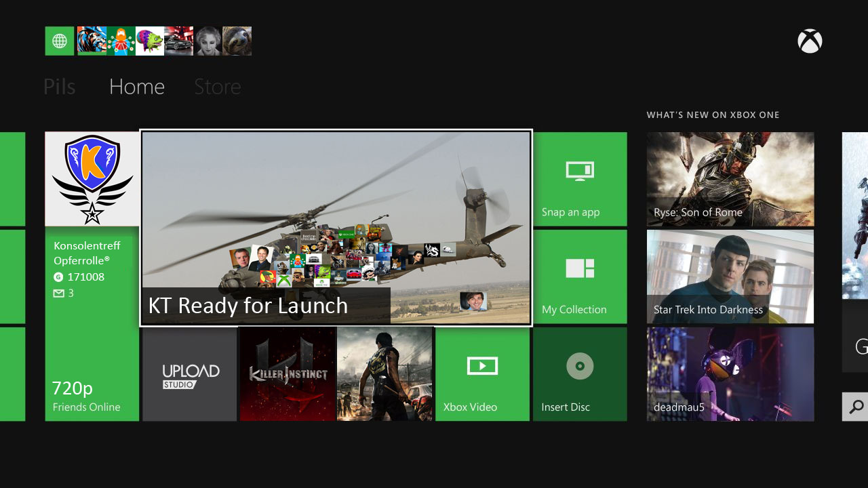
Task: Click the What's New on Xbox One heading
Action: (713, 115)
